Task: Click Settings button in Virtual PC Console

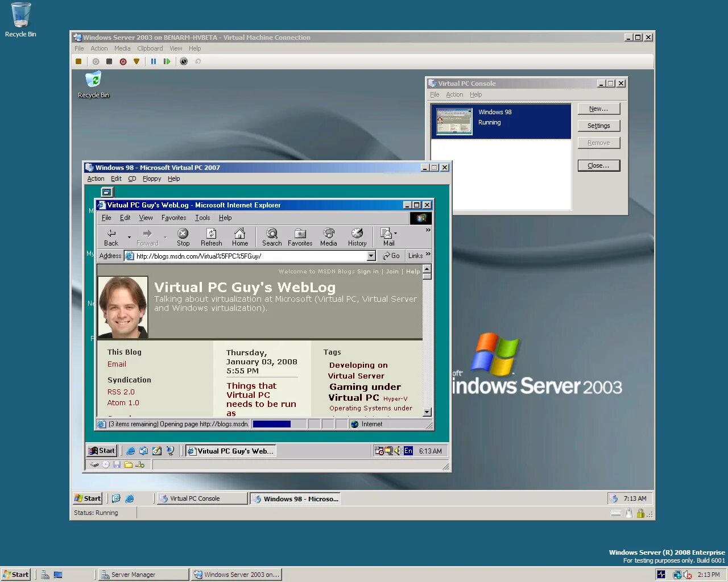Action: [x=599, y=126]
